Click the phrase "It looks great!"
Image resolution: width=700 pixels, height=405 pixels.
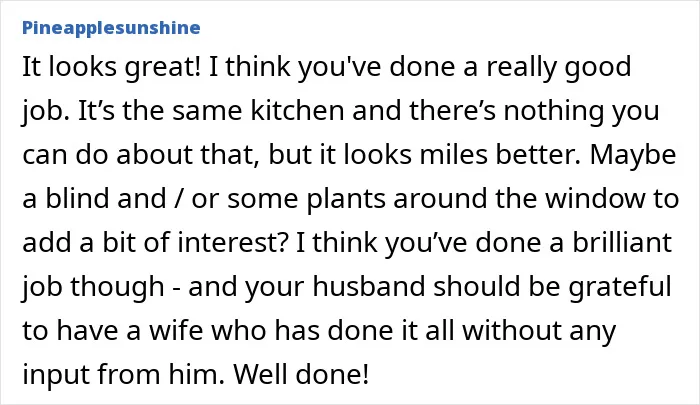pos(112,67)
